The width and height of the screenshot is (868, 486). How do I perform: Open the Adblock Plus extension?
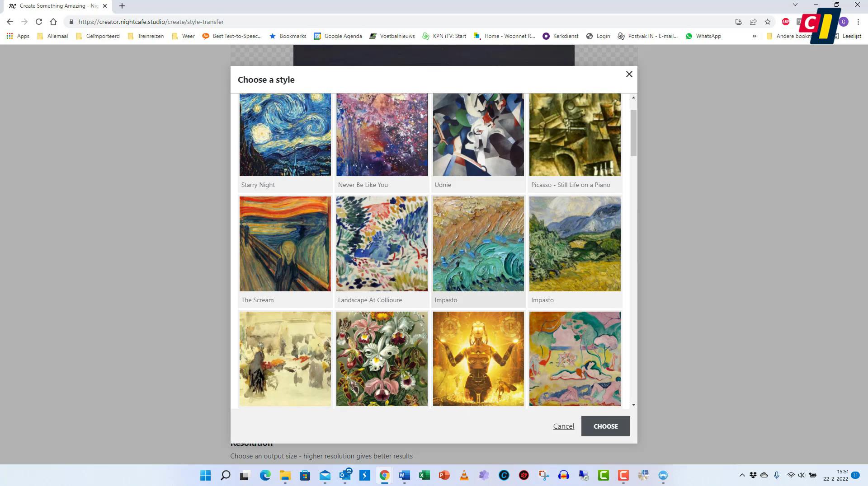click(786, 22)
